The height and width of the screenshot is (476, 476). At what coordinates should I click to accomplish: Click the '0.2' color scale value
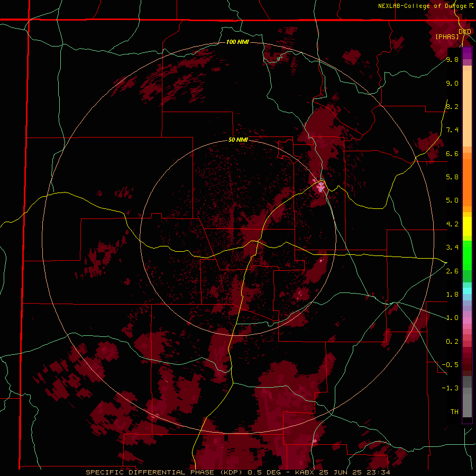click(x=452, y=341)
